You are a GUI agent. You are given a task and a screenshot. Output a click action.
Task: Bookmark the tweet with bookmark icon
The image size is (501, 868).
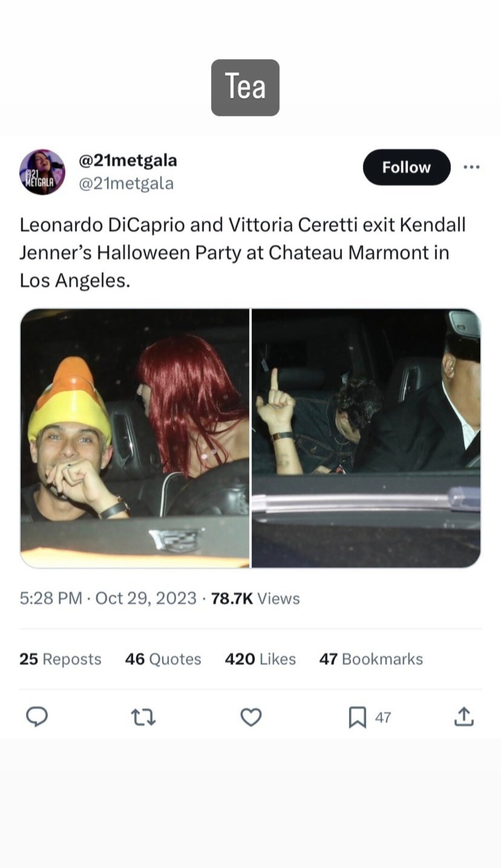click(357, 717)
